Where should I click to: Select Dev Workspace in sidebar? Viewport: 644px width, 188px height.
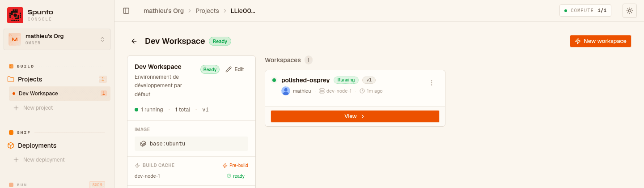59,94
